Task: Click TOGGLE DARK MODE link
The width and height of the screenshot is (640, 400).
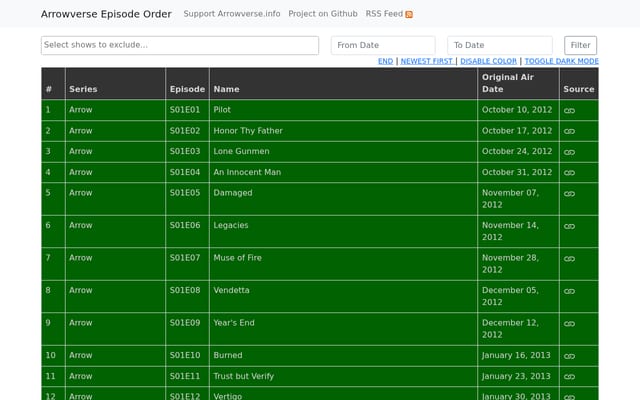Action: tap(561, 61)
